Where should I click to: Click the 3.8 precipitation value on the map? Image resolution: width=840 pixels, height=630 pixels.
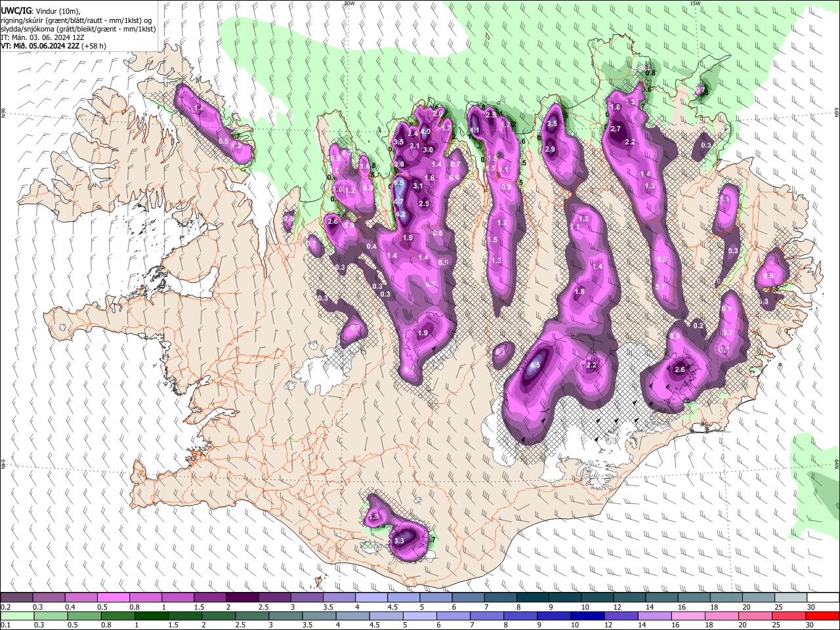click(399, 163)
